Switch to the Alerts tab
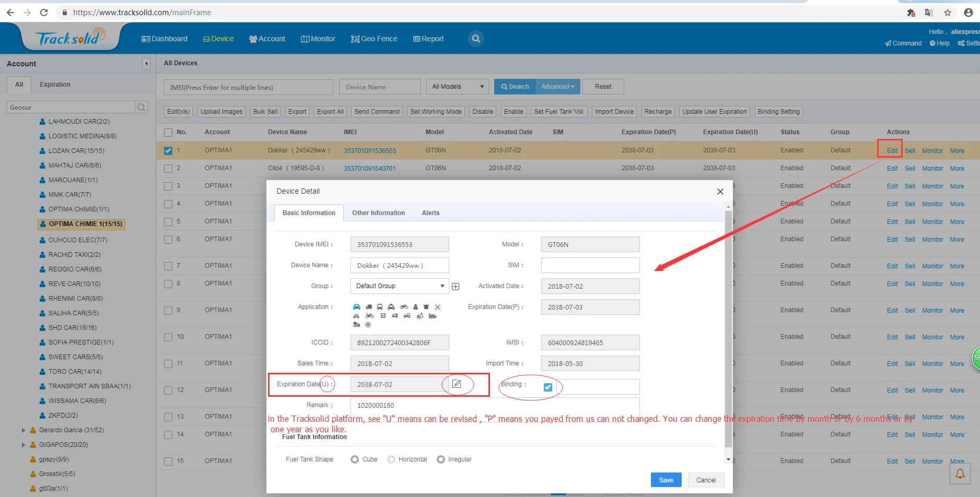Image resolution: width=980 pixels, height=497 pixels. coord(430,213)
